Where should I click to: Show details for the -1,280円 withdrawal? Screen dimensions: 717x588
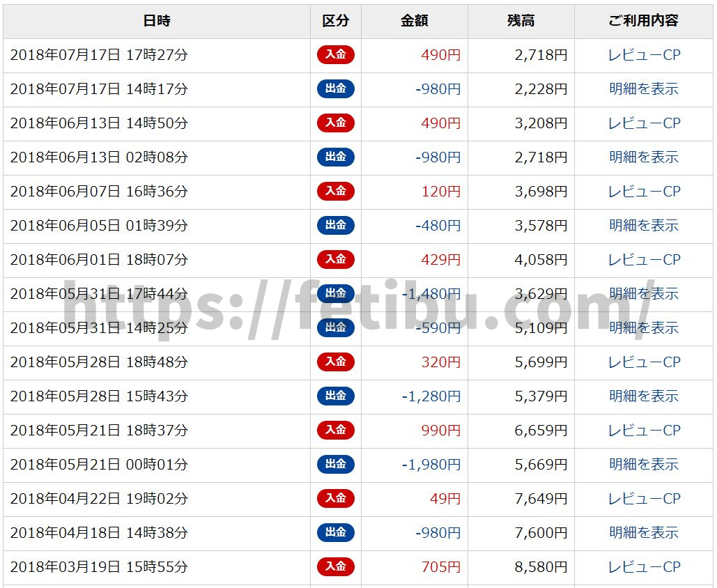click(644, 396)
